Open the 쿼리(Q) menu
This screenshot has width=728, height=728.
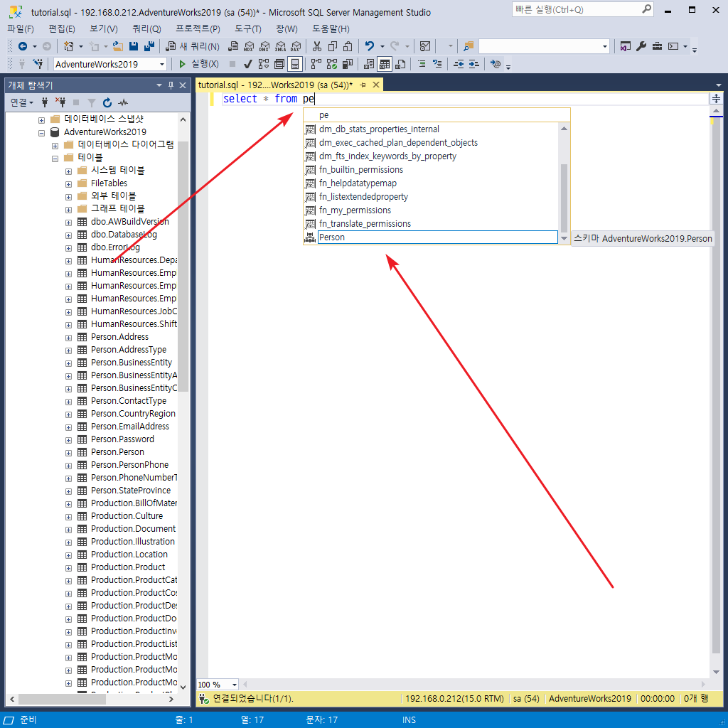click(146, 28)
